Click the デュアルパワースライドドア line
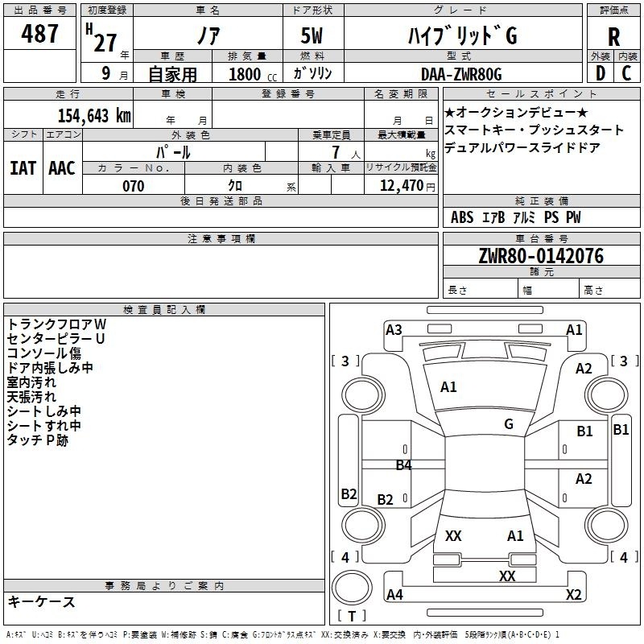This screenshot has height=644, width=644. coord(522,147)
